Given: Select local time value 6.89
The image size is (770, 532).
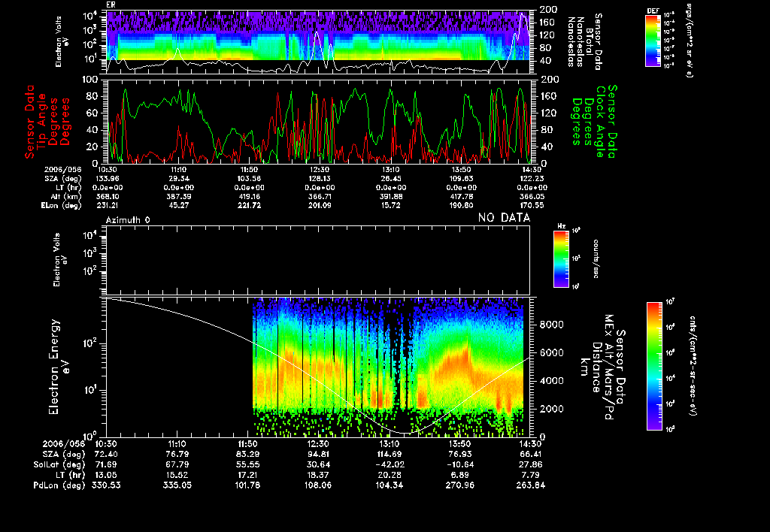Looking at the screenshot, I should pyautogui.click(x=462, y=475).
